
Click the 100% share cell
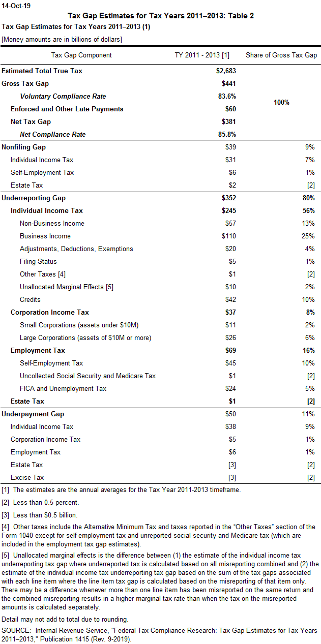click(x=281, y=103)
